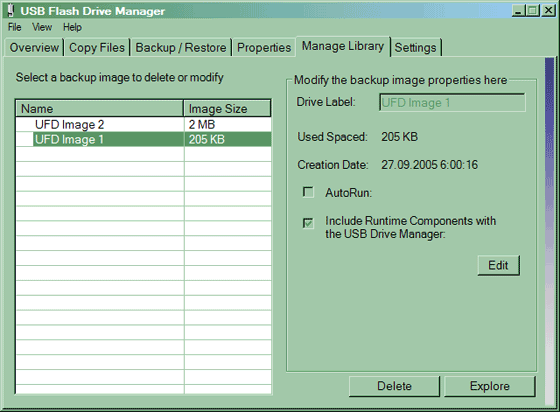The width and height of the screenshot is (560, 412).
Task: Click the USB drive title bar icon
Action: 11,10
